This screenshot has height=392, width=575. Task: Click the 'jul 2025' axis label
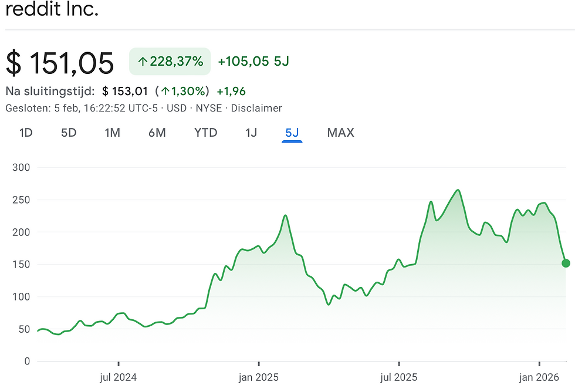398,377
